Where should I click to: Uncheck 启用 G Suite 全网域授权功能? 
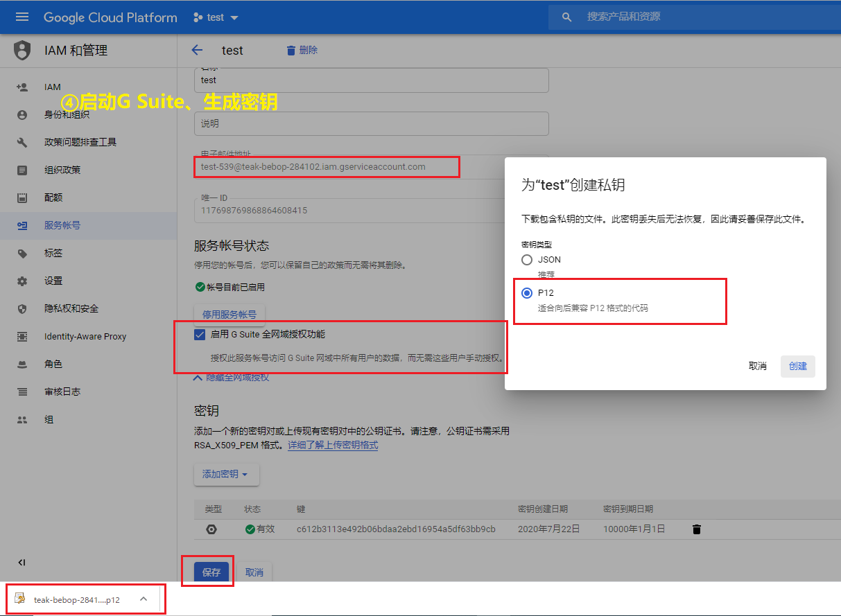200,334
